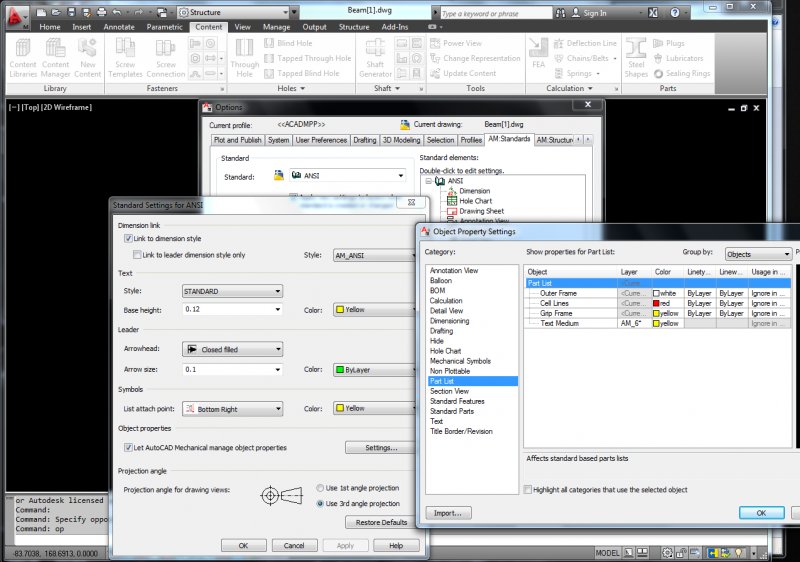Image resolution: width=800 pixels, height=562 pixels.
Task: Click Restore Defaults button
Action: point(381,522)
